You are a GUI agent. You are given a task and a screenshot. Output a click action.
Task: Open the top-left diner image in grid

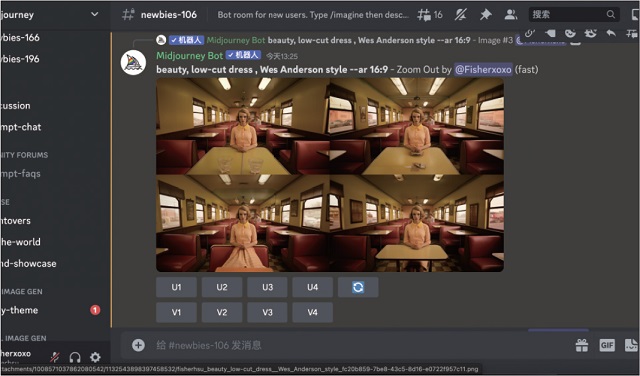click(x=243, y=127)
